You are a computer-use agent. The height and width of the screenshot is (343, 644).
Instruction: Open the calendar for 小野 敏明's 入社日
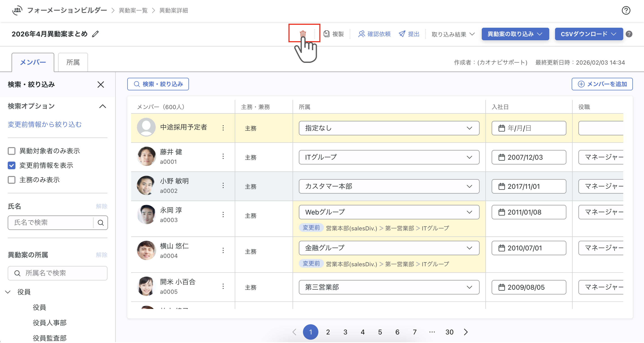click(501, 186)
